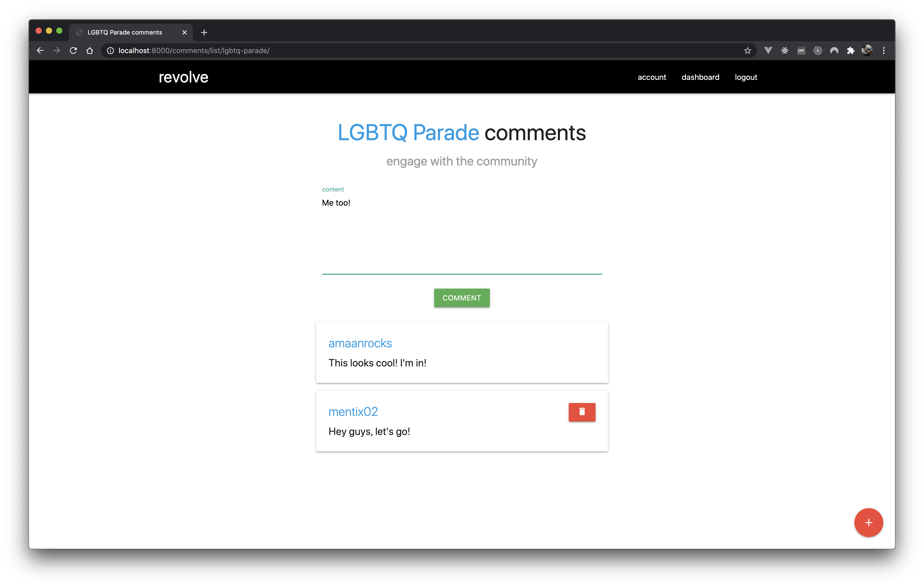Image resolution: width=924 pixels, height=587 pixels.
Task: Open a new browser tab
Action: [x=204, y=32]
